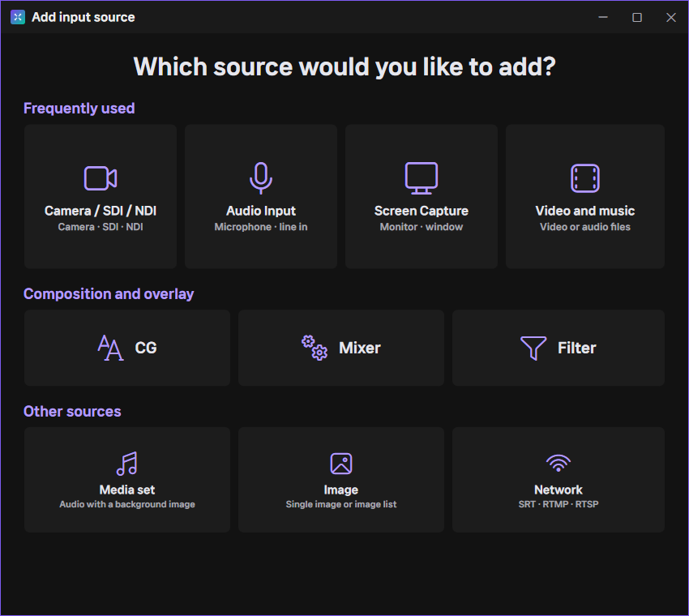Screen dimensions: 689x616
Task: Pick the Video and music source
Action: (x=585, y=196)
